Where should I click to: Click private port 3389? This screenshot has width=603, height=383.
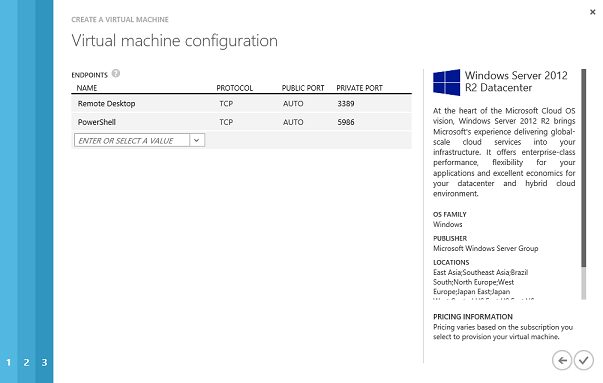[x=346, y=103]
